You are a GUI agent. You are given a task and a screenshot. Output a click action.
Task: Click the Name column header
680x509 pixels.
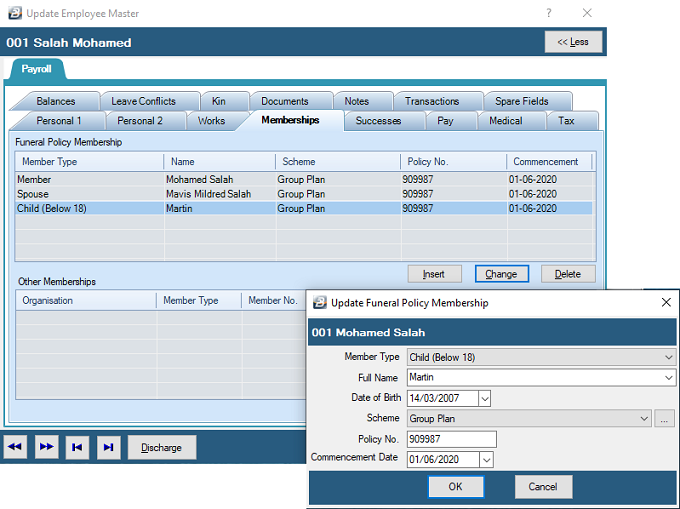[219, 162]
